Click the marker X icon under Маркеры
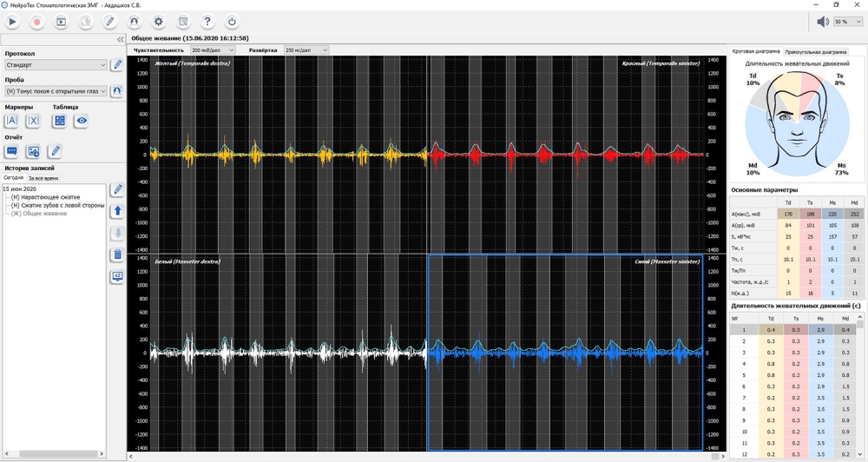Viewport: 868px width, 462px height. [33, 122]
